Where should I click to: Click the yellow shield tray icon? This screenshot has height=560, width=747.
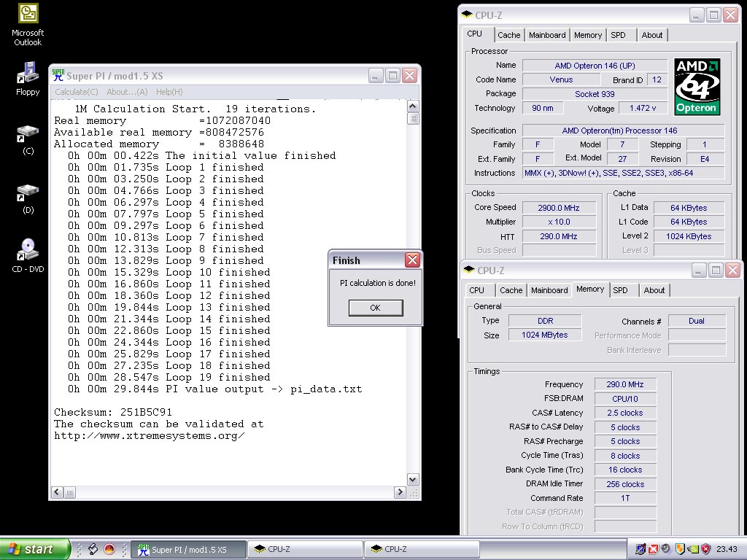[x=680, y=549]
